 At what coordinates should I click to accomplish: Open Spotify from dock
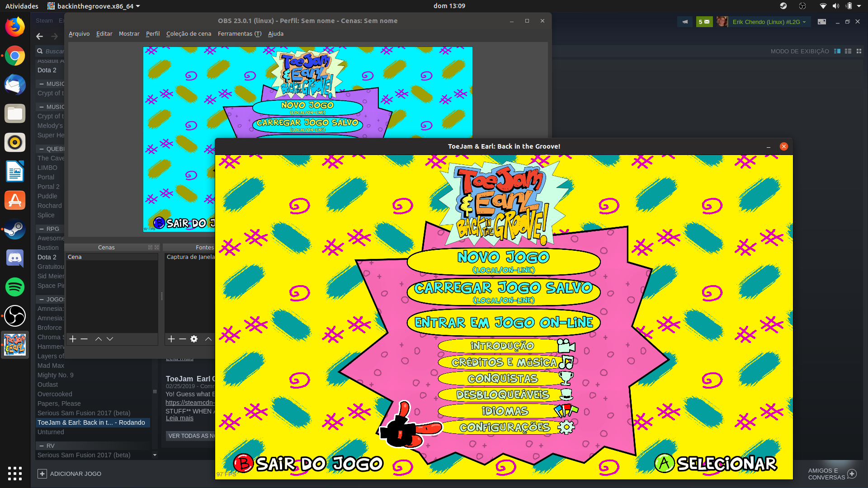[15, 287]
